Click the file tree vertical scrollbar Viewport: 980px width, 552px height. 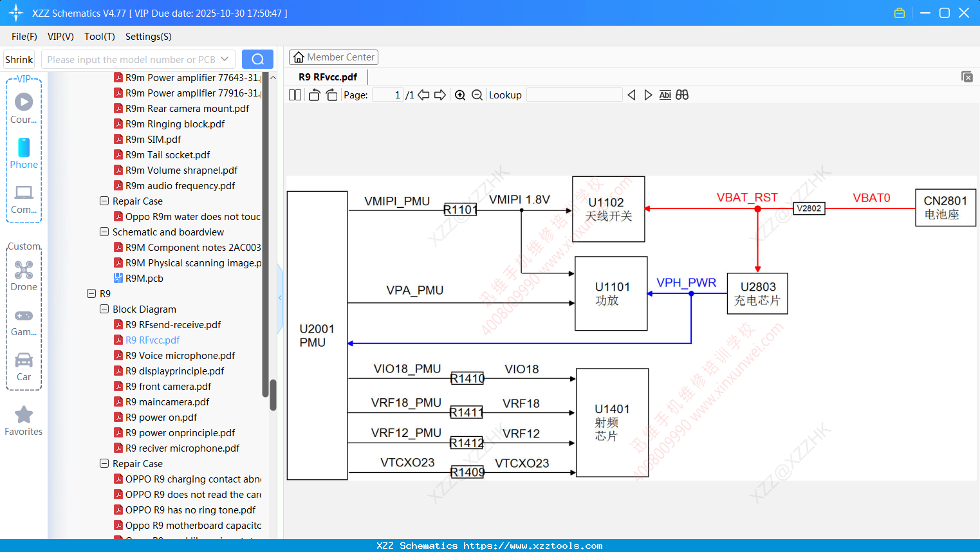tap(273, 395)
